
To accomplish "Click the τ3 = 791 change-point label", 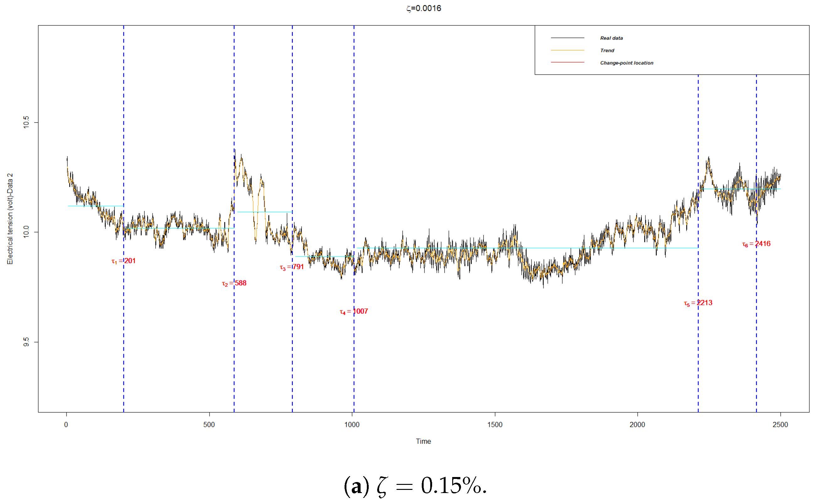I will pos(292,267).
